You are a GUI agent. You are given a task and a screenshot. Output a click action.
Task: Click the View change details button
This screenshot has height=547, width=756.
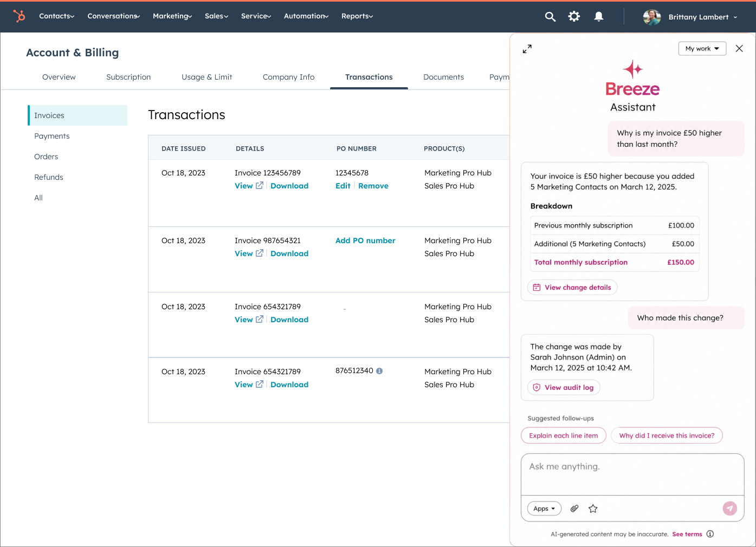click(572, 288)
